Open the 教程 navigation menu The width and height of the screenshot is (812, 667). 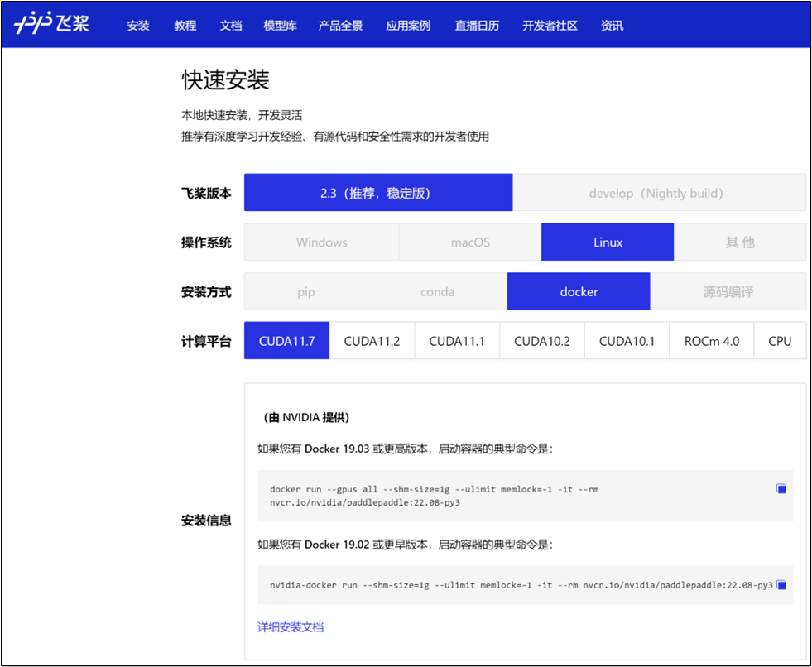[x=185, y=26]
